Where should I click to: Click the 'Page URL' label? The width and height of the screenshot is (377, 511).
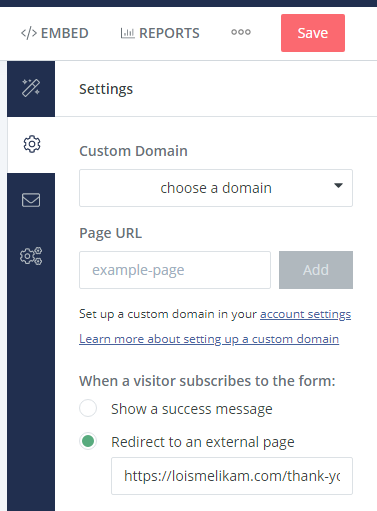click(110, 233)
